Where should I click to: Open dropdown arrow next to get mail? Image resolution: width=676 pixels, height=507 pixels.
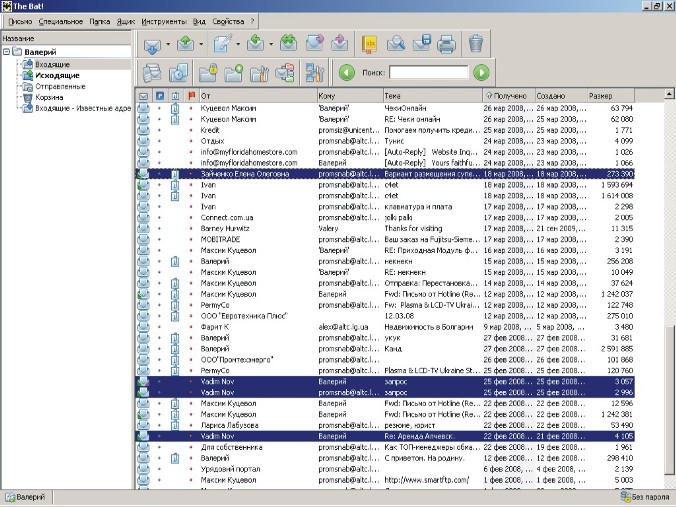pos(168,44)
